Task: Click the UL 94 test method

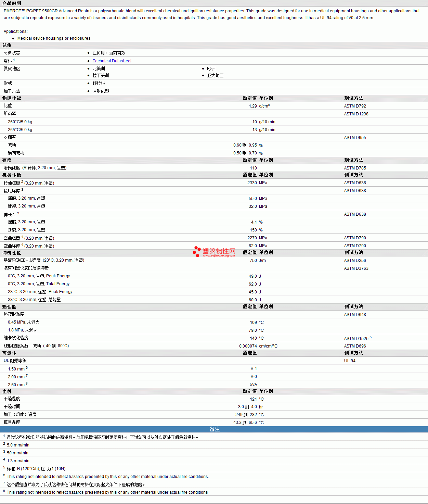Action: click(x=350, y=361)
